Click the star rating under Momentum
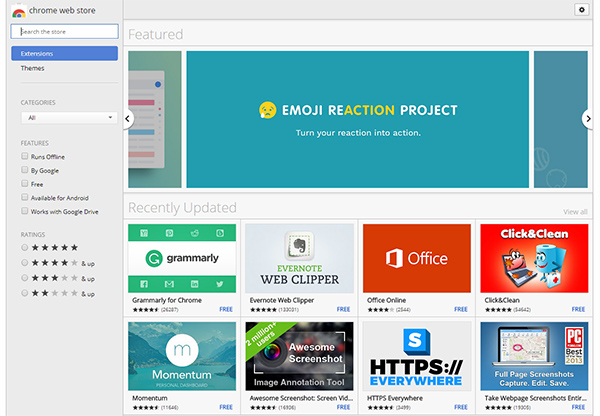This screenshot has width=600, height=416. pyautogui.click(x=146, y=408)
